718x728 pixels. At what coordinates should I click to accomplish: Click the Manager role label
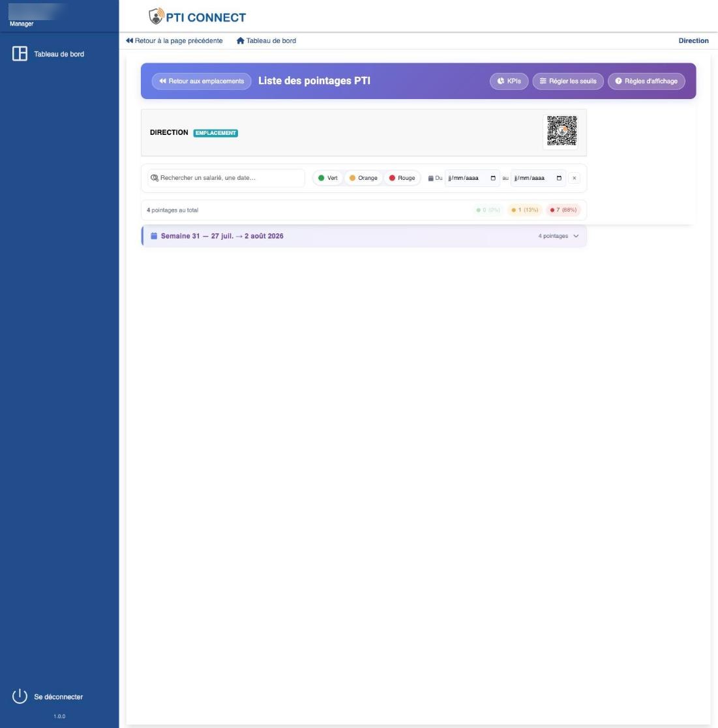22,23
